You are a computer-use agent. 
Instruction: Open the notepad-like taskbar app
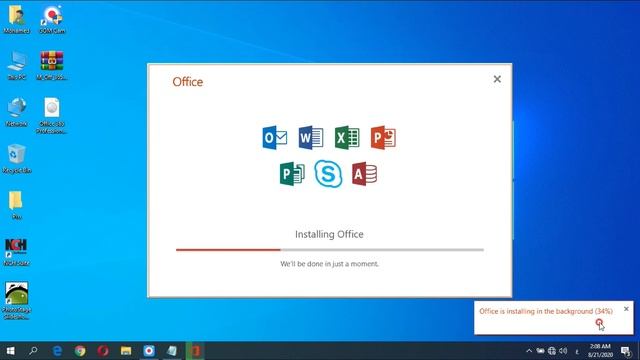click(172, 351)
